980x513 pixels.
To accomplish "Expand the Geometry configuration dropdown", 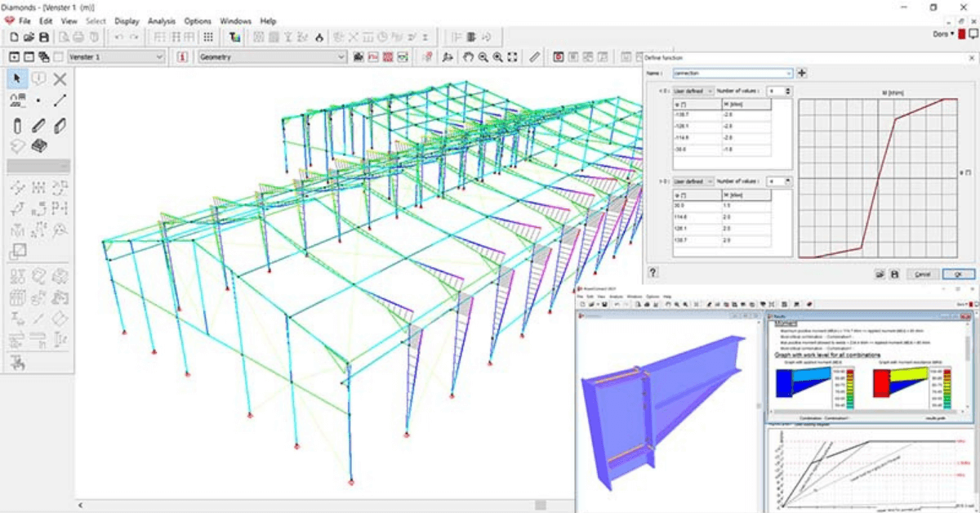I will point(341,57).
